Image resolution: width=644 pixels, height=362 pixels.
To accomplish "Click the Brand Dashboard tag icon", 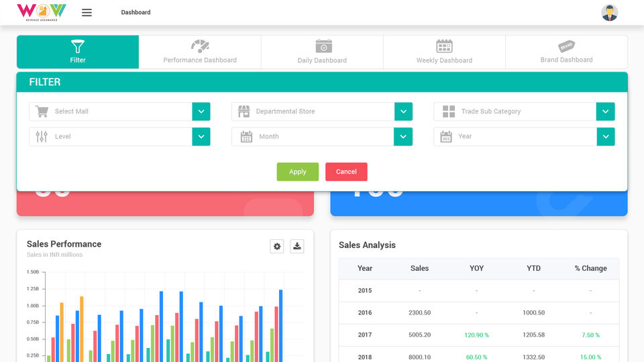I will (x=566, y=46).
